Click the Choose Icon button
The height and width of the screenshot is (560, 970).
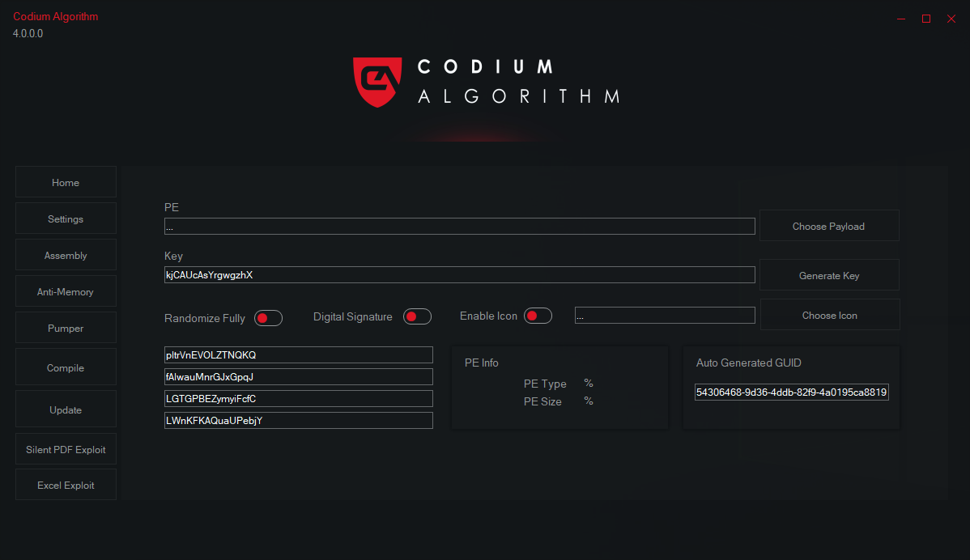(x=830, y=315)
